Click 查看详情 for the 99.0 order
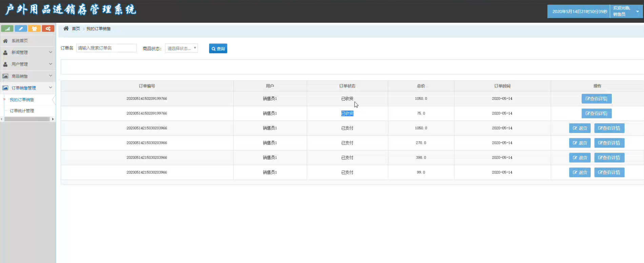The image size is (644, 263). point(609,172)
